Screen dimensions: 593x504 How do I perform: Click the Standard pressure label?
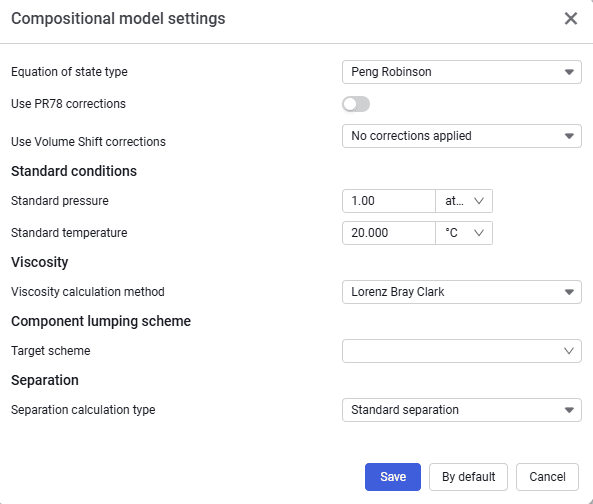(x=60, y=201)
